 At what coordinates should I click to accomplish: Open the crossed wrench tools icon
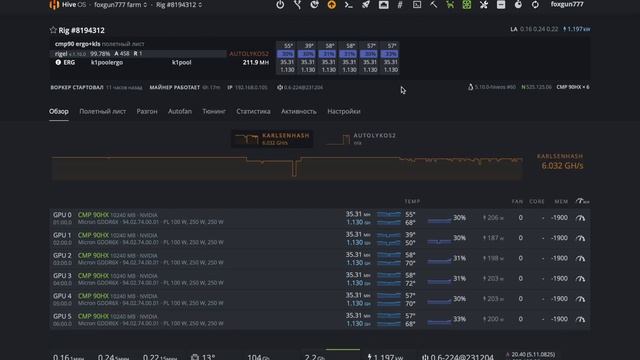(484, 4)
